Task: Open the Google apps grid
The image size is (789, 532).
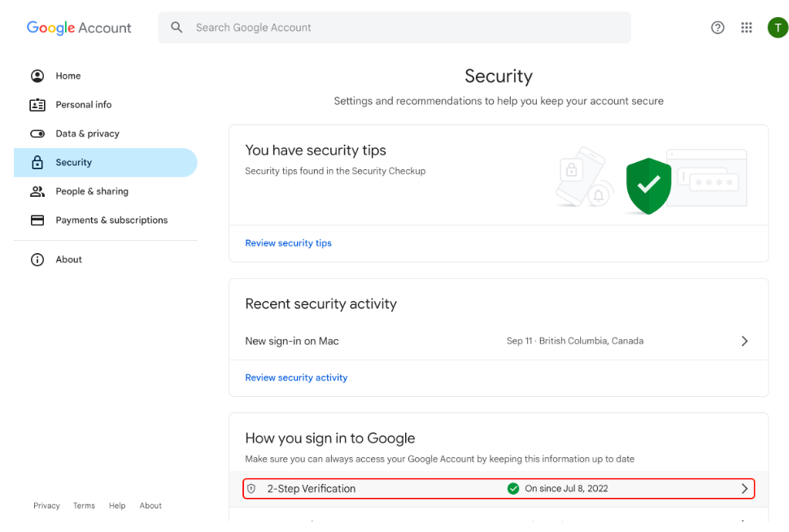Action: [747, 28]
